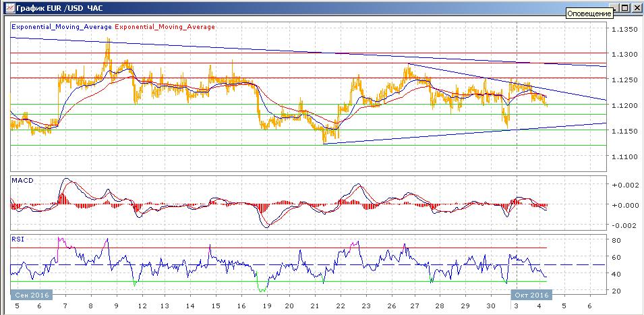Click the date 13 on time axis
This screenshot has height=315, width=644.
(165, 306)
